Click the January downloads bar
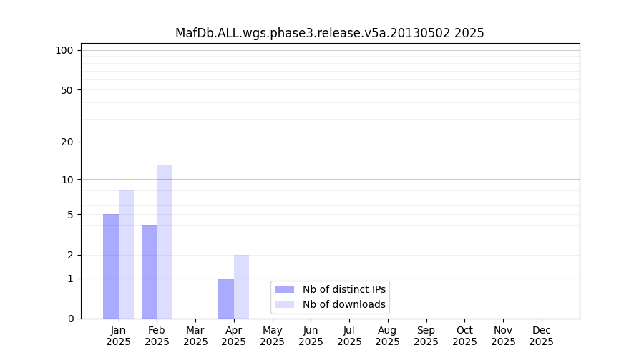 point(126,254)
